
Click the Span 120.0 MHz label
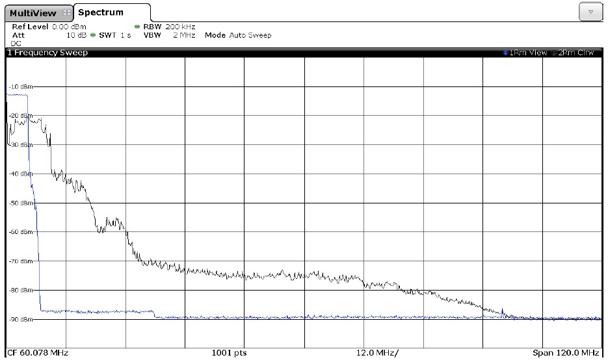[x=565, y=353]
